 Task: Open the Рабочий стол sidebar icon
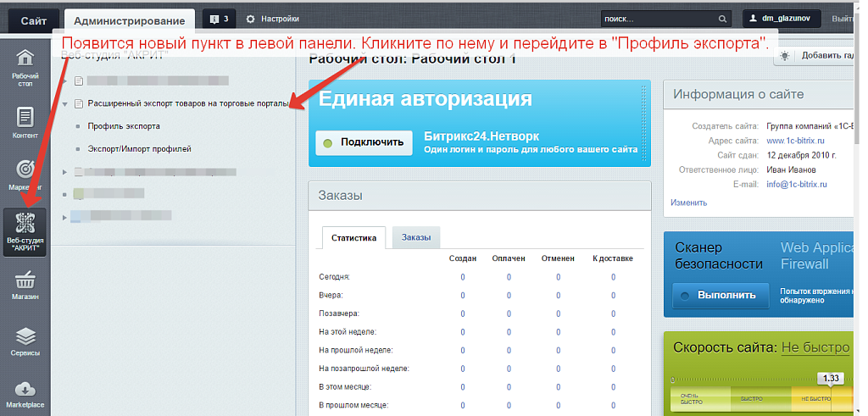pos(25,68)
